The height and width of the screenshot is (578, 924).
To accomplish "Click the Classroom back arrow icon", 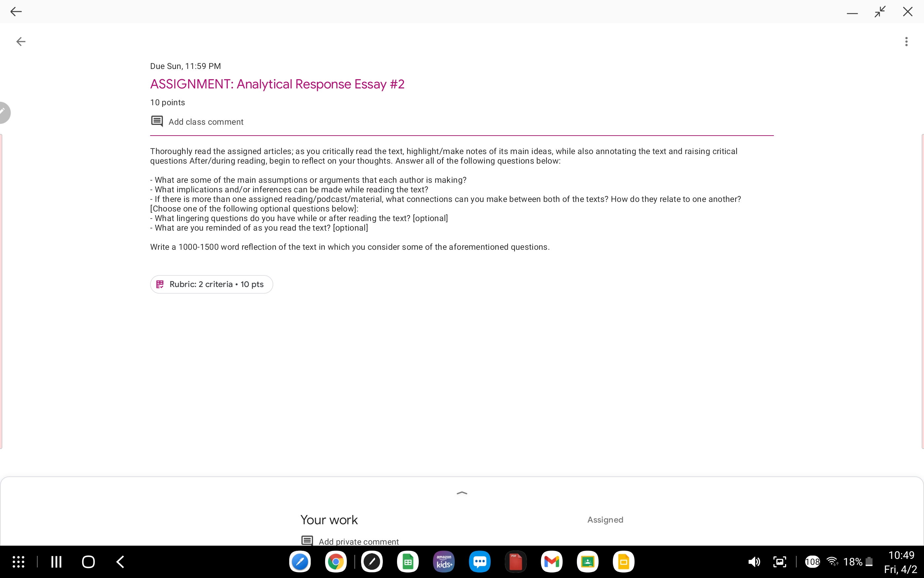I will 21,41.
